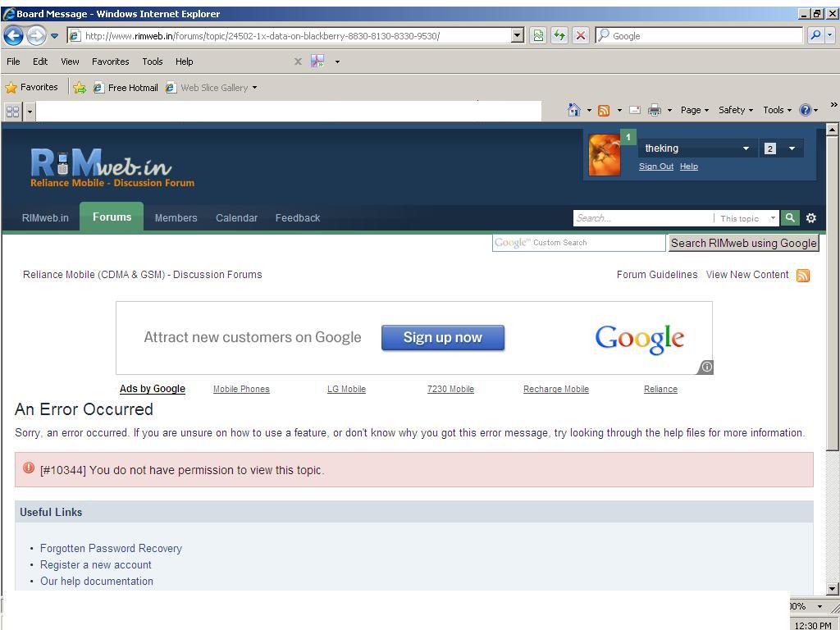840x630 pixels.
Task: Click the RSS feeds toolbar icon
Action: [x=604, y=111]
